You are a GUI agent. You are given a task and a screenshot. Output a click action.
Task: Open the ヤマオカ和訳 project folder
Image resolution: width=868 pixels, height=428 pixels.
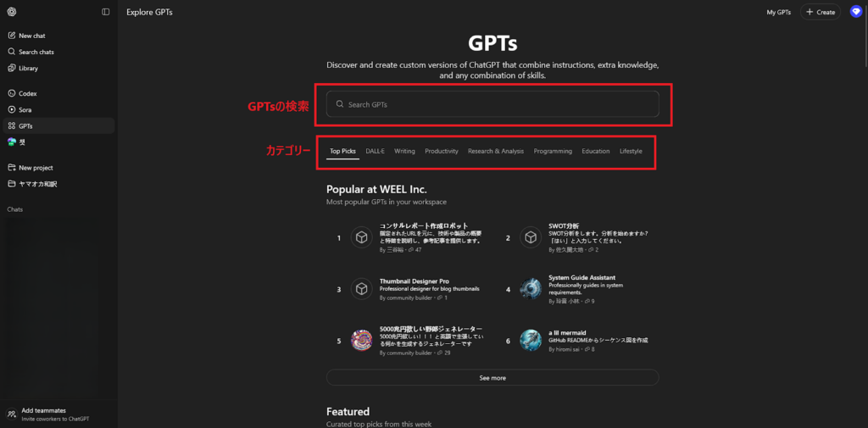click(x=58, y=184)
